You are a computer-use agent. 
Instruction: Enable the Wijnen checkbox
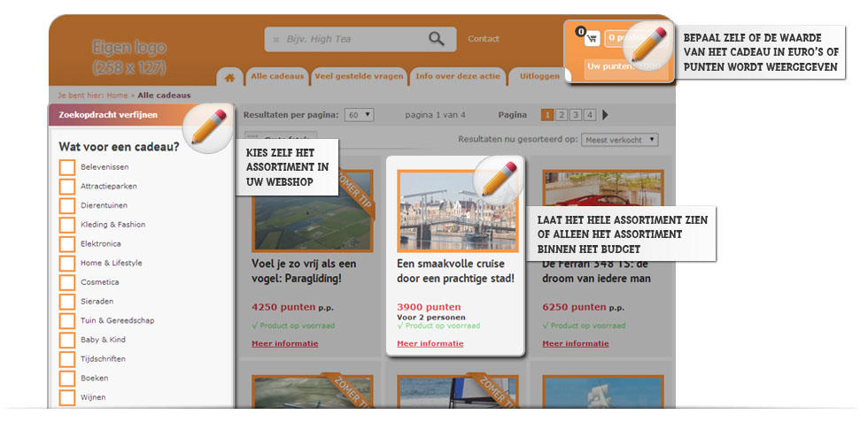67,397
